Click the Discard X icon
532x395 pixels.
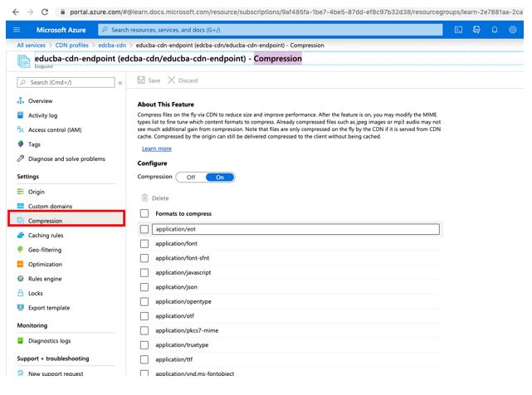(x=171, y=80)
